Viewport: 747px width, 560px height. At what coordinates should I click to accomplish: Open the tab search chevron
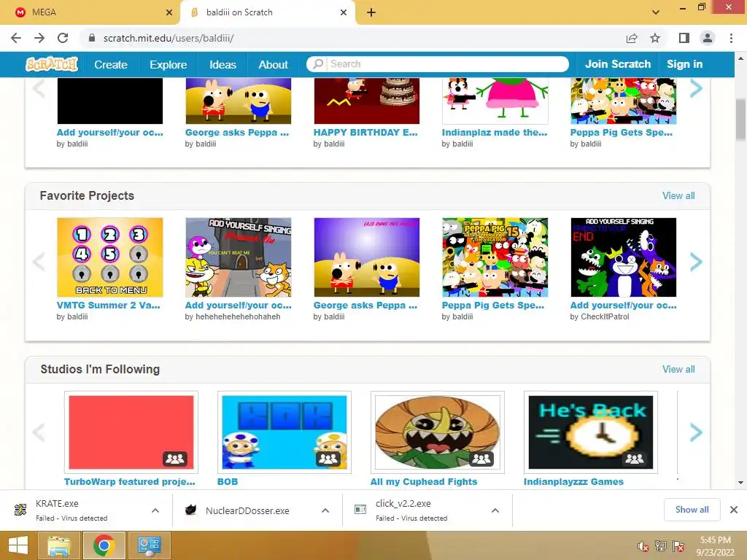click(656, 12)
